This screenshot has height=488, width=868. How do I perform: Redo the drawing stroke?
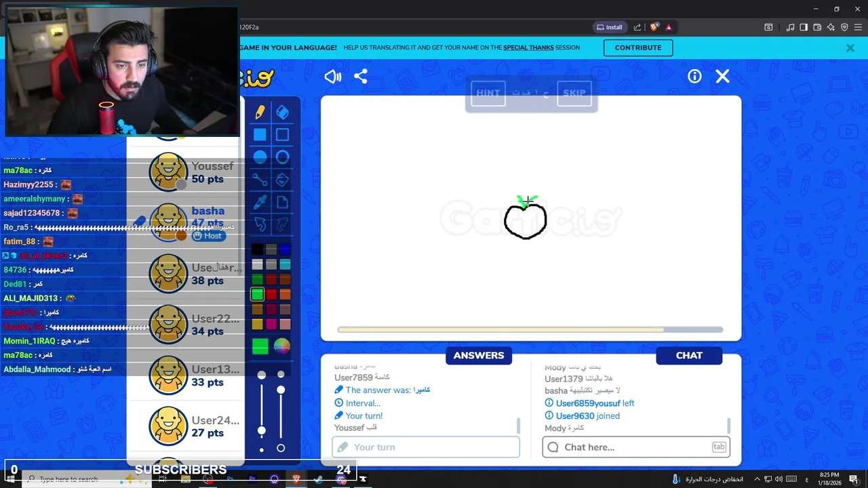[x=283, y=224]
